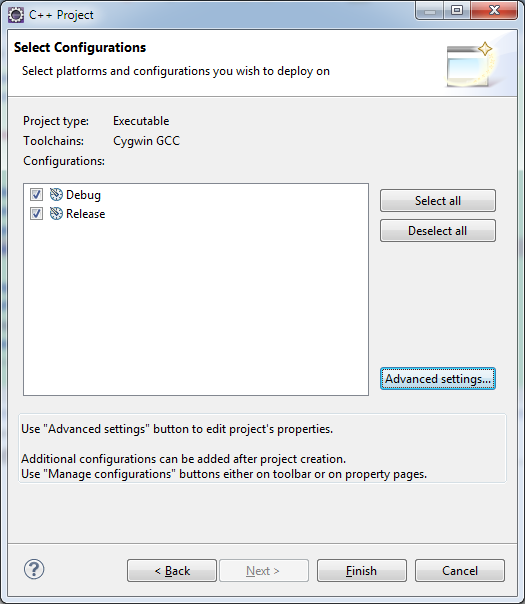Screen dimensions: 525x604
Task: Open the help question mark icon
Action: (34, 569)
